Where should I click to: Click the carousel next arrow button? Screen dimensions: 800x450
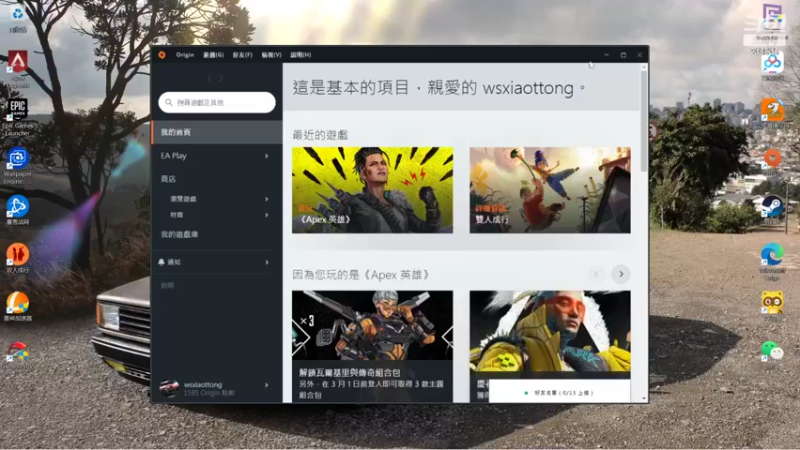621,274
